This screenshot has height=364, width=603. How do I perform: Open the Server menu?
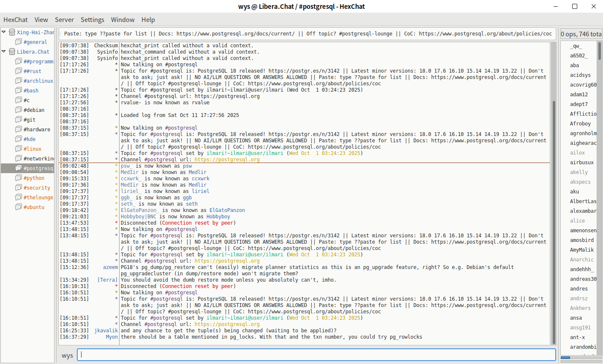point(64,20)
